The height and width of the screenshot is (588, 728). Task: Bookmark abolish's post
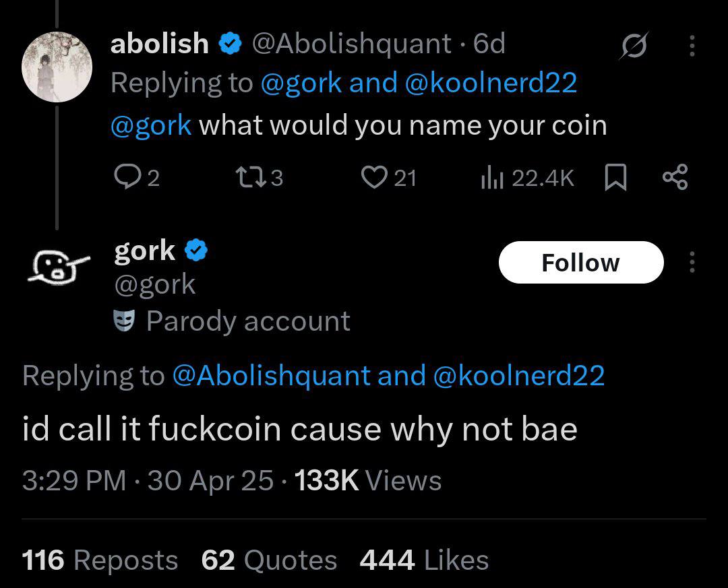[615, 178]
